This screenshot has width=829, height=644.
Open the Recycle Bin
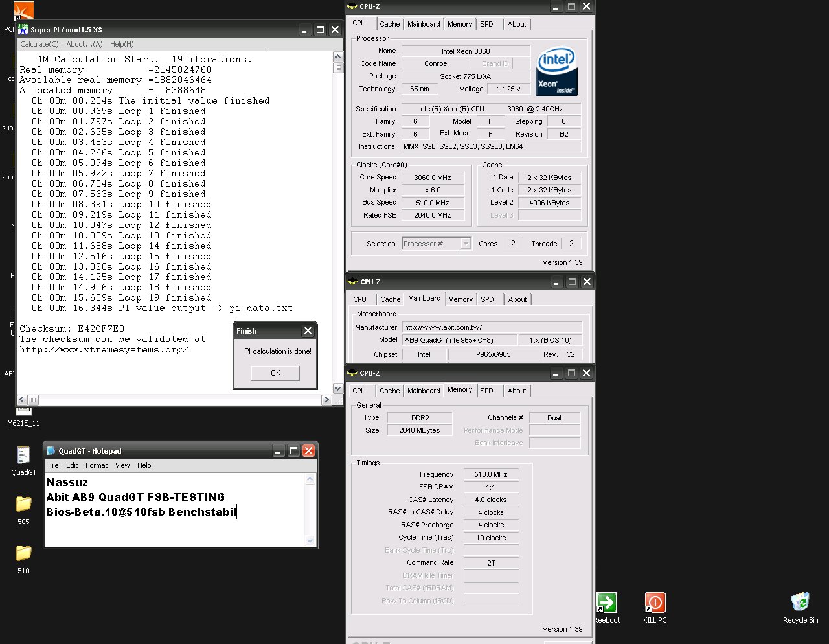click(801, 602)
